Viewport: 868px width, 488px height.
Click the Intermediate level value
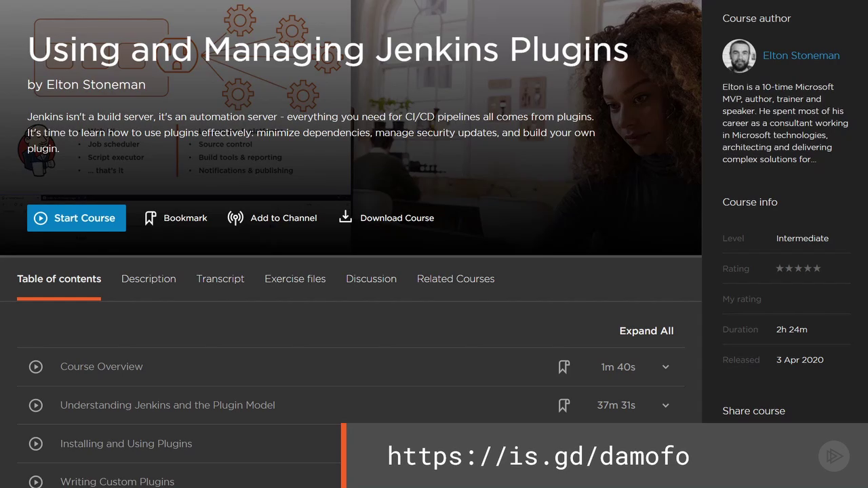click(x=802, y=239)
